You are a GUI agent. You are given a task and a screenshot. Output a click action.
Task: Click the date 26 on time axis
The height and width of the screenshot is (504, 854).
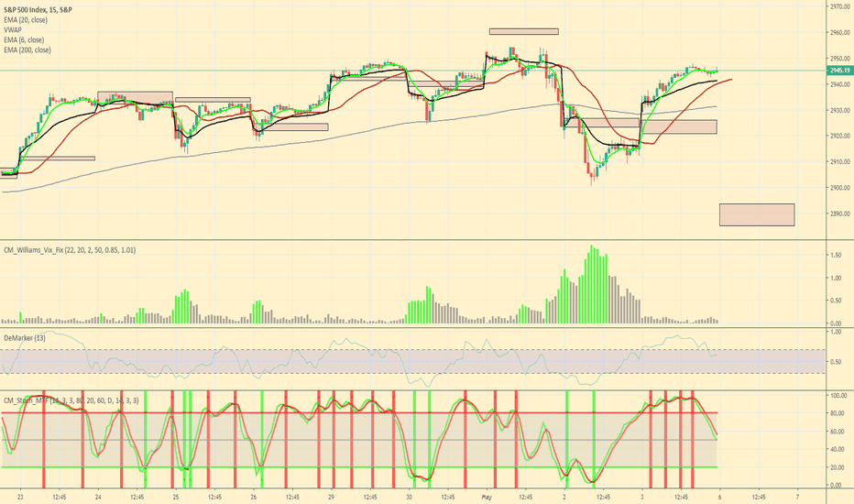(253, 497)
